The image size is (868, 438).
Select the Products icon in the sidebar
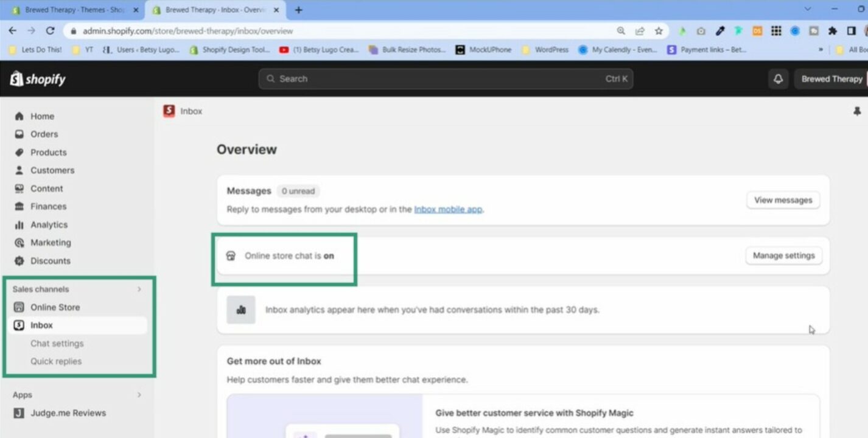19,152
